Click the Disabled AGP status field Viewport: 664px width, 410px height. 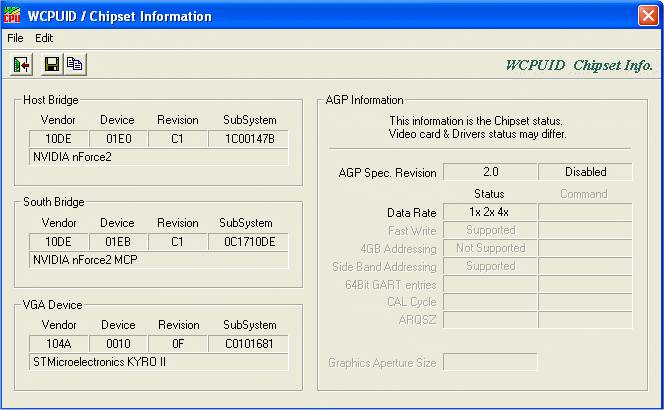[x=586, y=172]
